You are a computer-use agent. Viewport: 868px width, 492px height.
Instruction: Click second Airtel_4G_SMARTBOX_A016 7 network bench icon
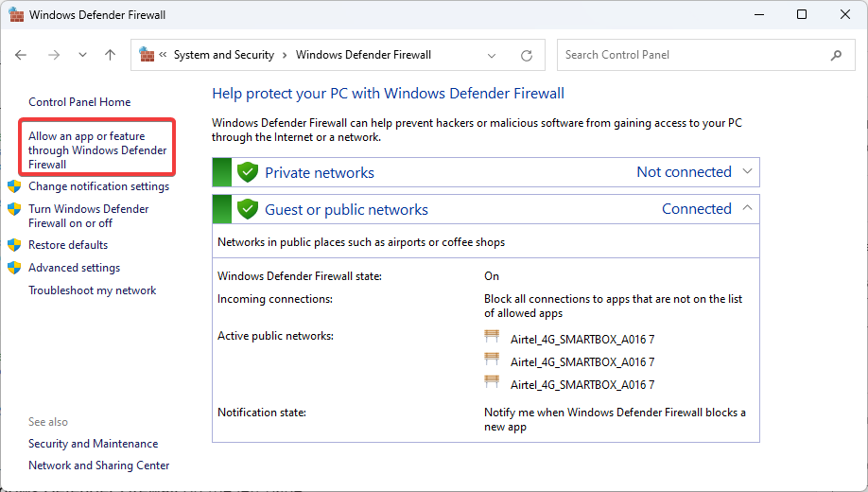(x=492, y=359)
